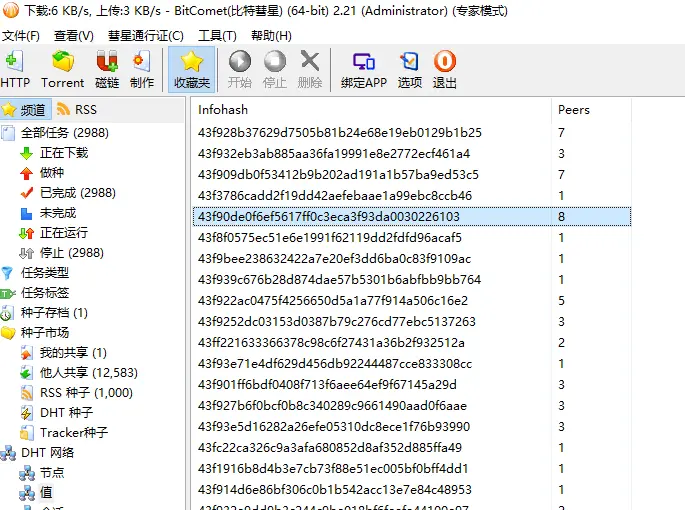This screenshot has width=685, height=510.
Task: Select row starting 43f93e71e4df629d
Action: point(412,363)
